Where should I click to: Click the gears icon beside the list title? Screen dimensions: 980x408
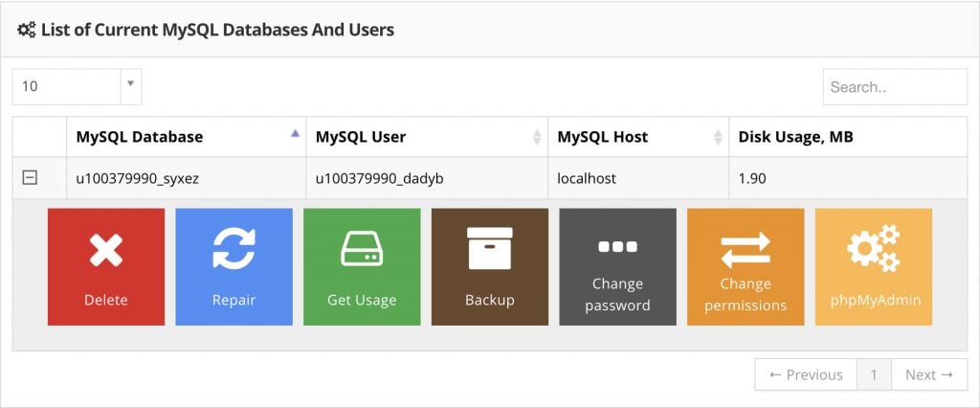27,30
